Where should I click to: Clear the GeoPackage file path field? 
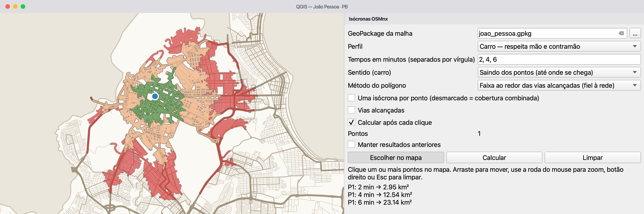pos(621,33)
